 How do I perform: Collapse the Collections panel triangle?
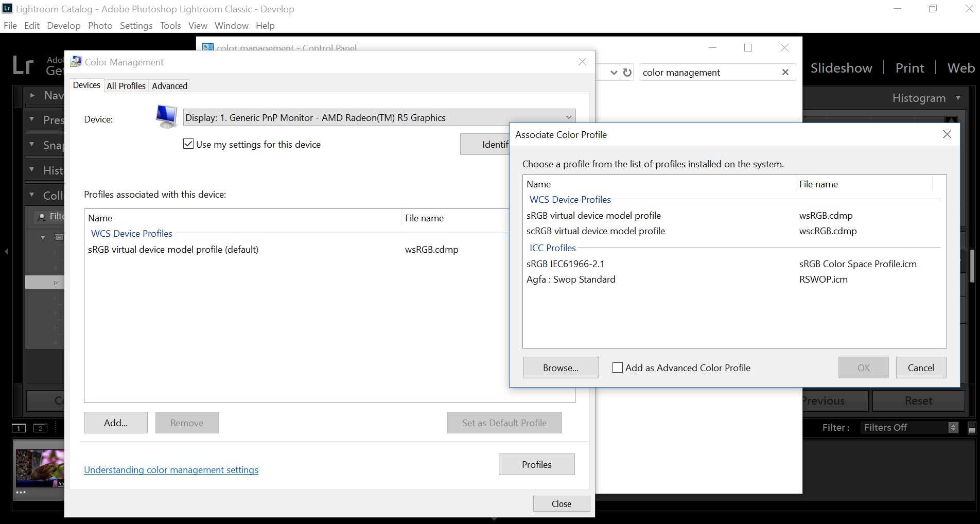pyautogui.click(x=32, y=195)
